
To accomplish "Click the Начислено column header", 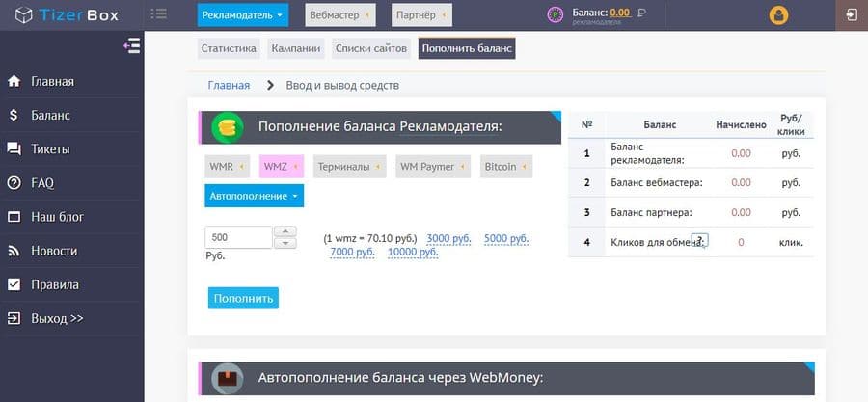I will pos(741,125).
